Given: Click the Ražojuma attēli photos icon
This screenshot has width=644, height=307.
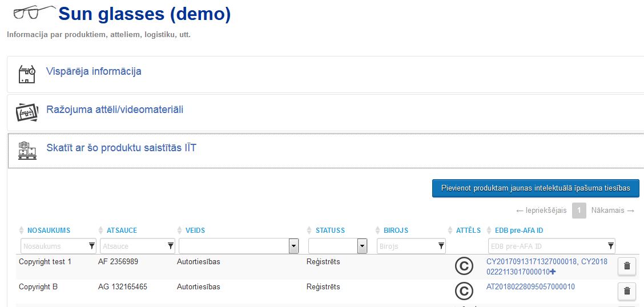Looking at the screenshot, I should coord(27,112).
